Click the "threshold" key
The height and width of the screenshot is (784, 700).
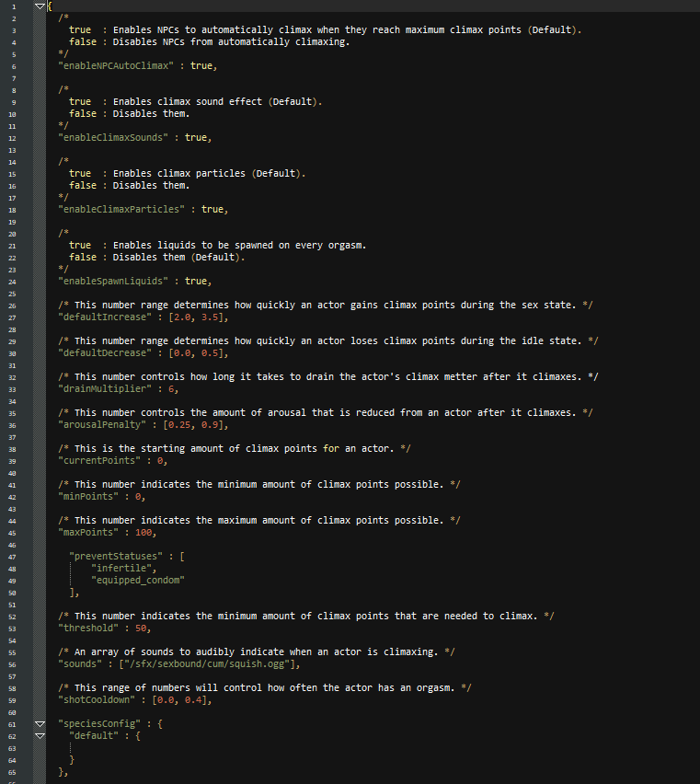88,628
